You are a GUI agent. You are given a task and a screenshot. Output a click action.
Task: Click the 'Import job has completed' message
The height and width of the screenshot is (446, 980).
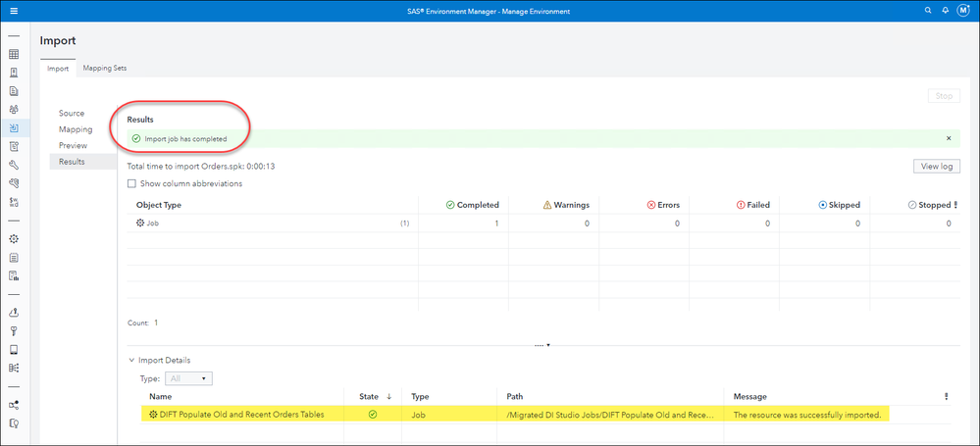pos(185,138)
